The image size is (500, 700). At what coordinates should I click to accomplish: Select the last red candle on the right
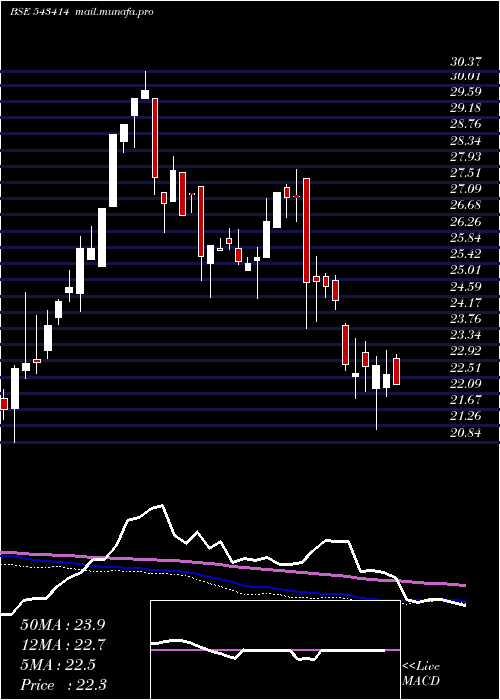pos(396,371)
